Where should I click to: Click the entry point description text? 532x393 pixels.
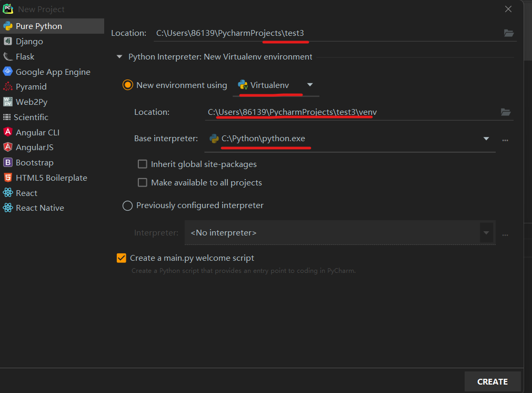(x=244, y=271)
